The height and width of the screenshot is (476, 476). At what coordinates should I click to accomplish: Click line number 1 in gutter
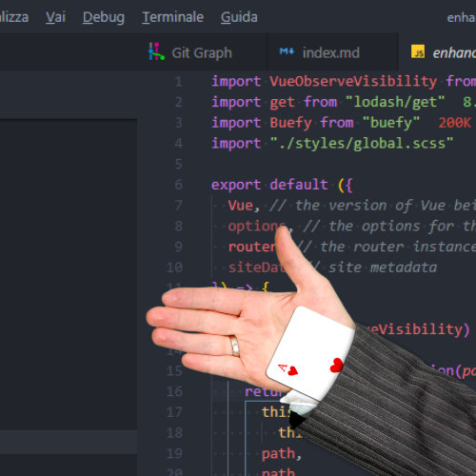[179, 82]
